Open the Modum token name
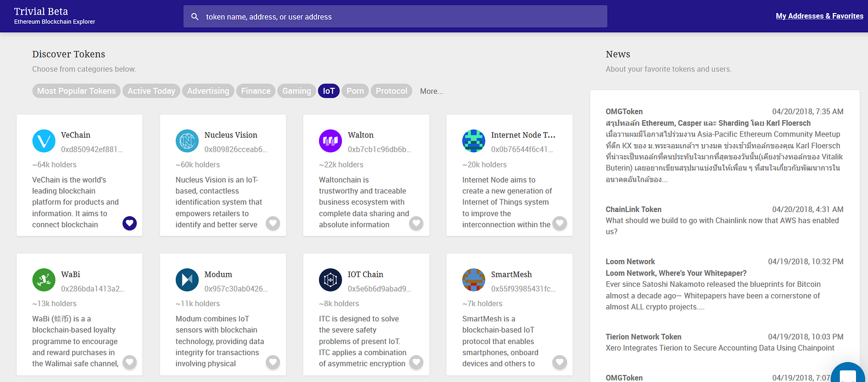The image size is (868, 382). coord(218,274)
